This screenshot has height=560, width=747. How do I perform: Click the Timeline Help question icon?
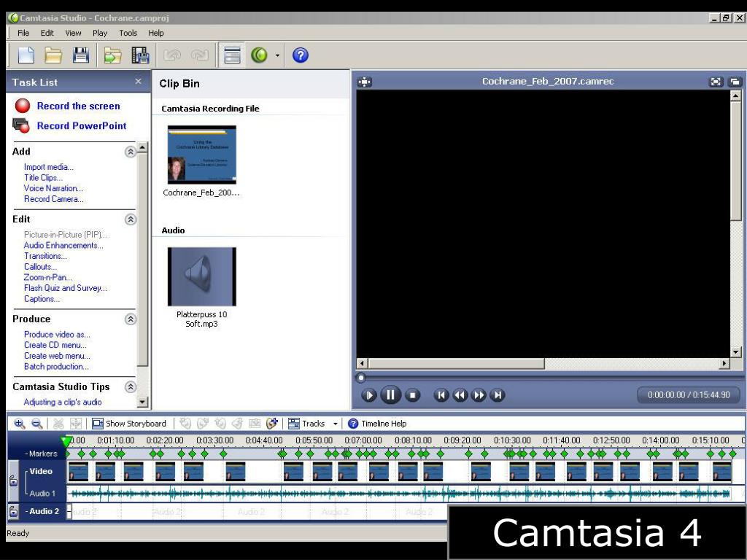coord(353,424)
